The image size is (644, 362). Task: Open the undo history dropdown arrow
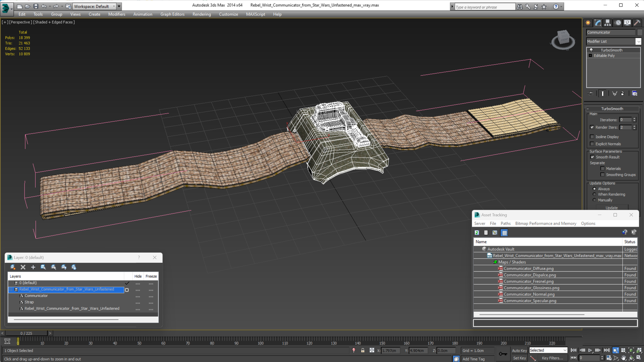coord(50,6)
